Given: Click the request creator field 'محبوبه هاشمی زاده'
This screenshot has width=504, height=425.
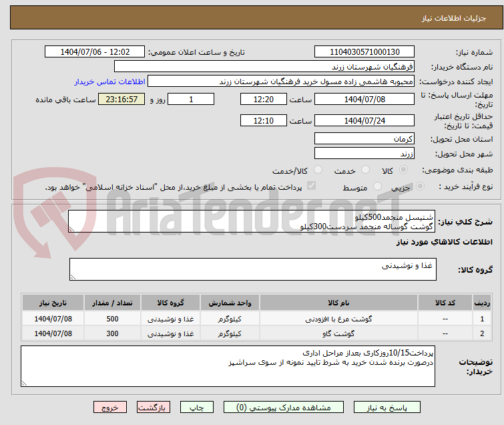Looking at the screenshot, I should click(x=281, y=82).
